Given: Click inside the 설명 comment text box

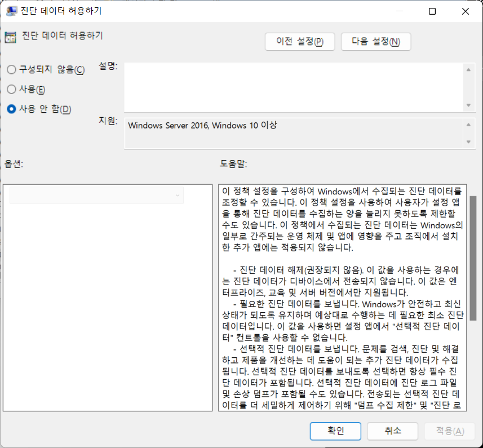Looking at the screenshot, I should 294,87.
